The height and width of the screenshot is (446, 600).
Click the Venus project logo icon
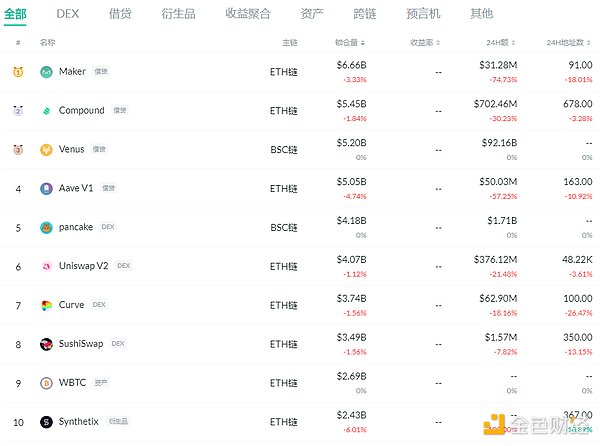47,150
